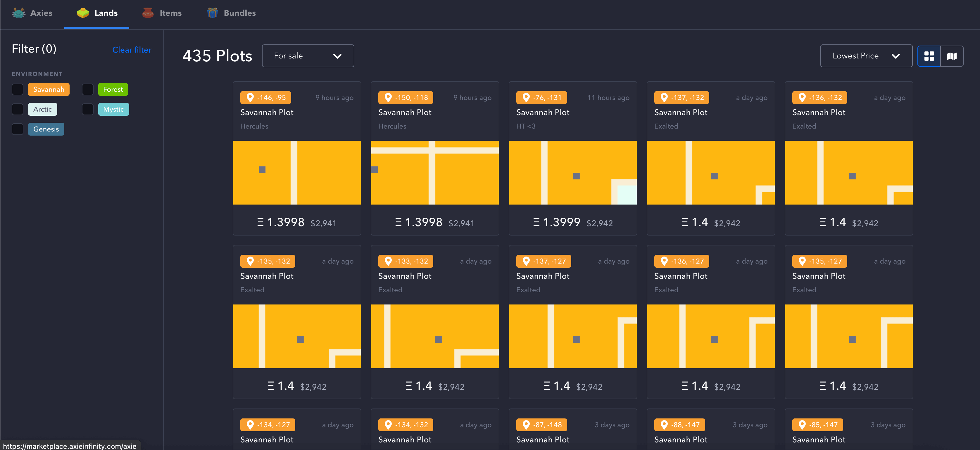Switch to grid view icon
980x450 pixels.
click(x=929, y=56)
